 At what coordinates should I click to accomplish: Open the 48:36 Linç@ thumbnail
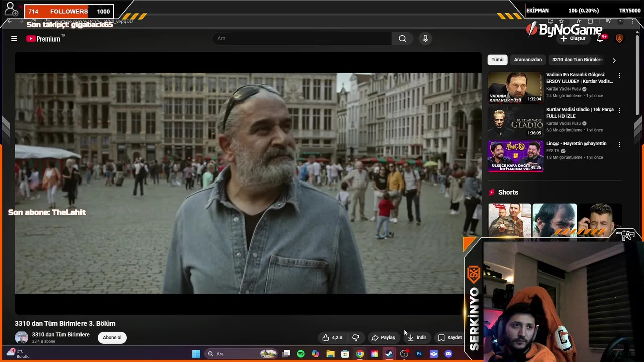tap(515, 156)
